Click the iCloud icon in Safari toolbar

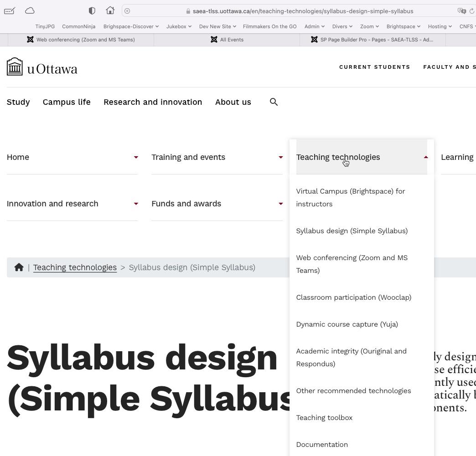(x=30, y=10)
